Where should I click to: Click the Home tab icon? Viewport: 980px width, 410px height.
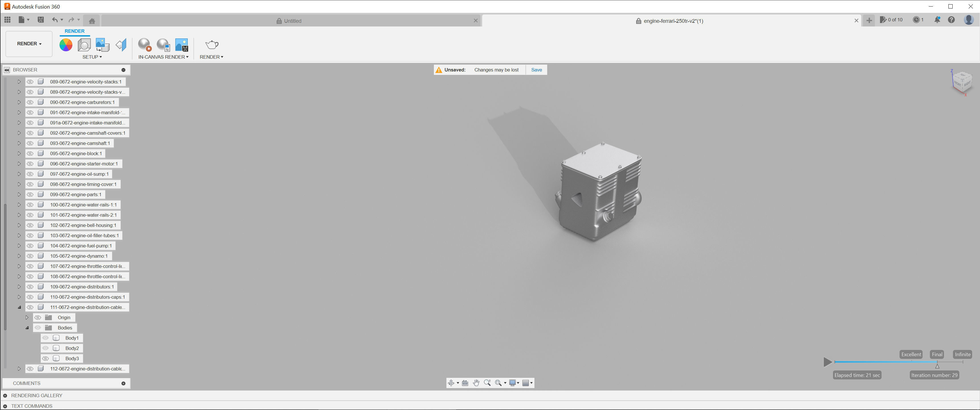pos(92,21)
